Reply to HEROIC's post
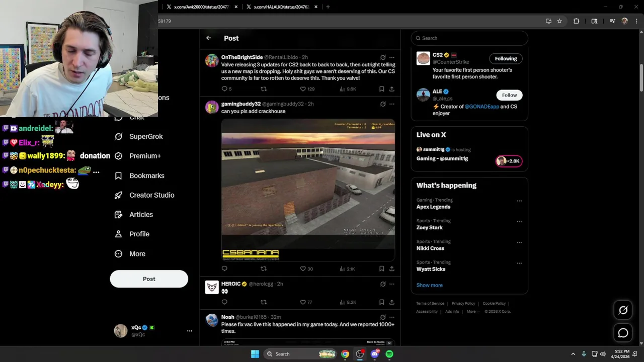The height and width of the screenshot is (362, 644). tap(224, 302)
